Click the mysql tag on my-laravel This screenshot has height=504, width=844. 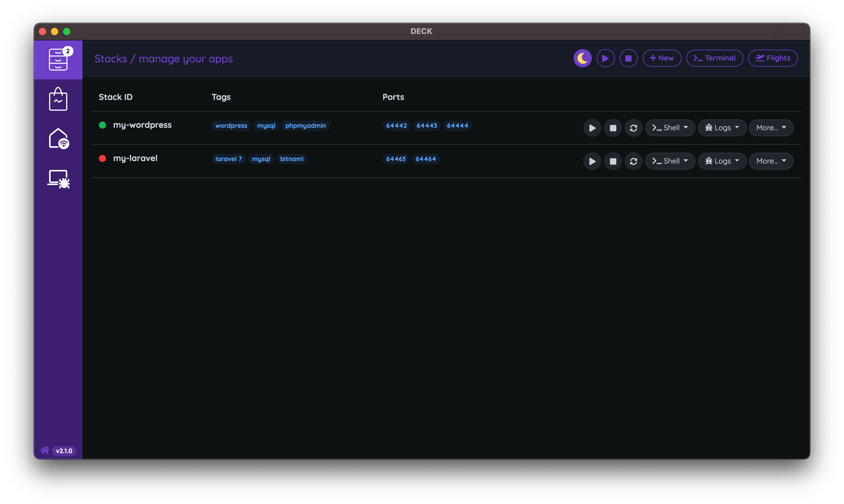(x=260, y=158)
